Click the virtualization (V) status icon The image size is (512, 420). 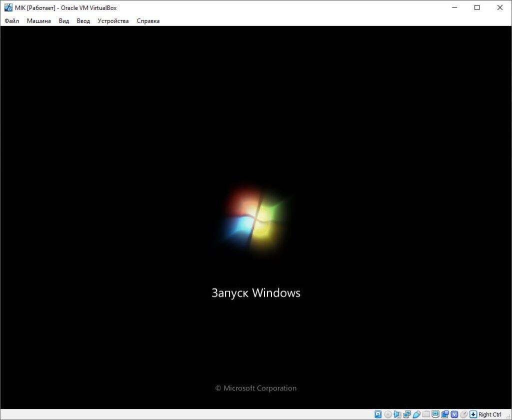[x=454, y=414]
